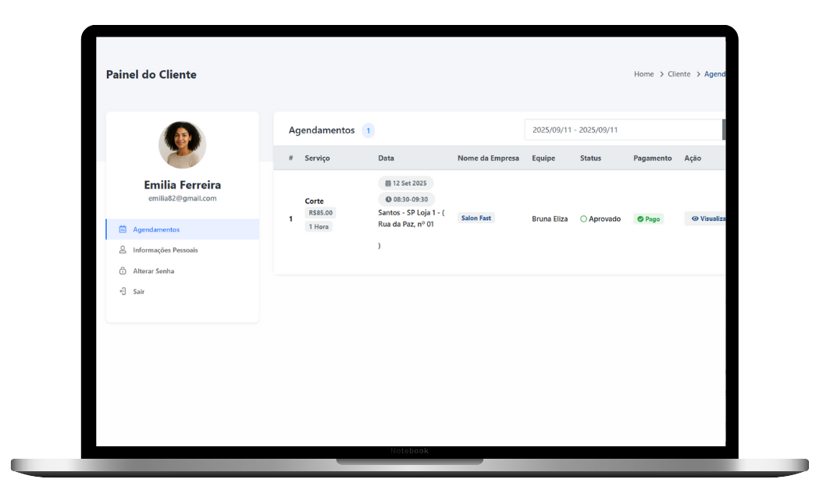Click the Aprovado status circle icon
The height and width of the screenshot is (504, 823).
[583, 219]
